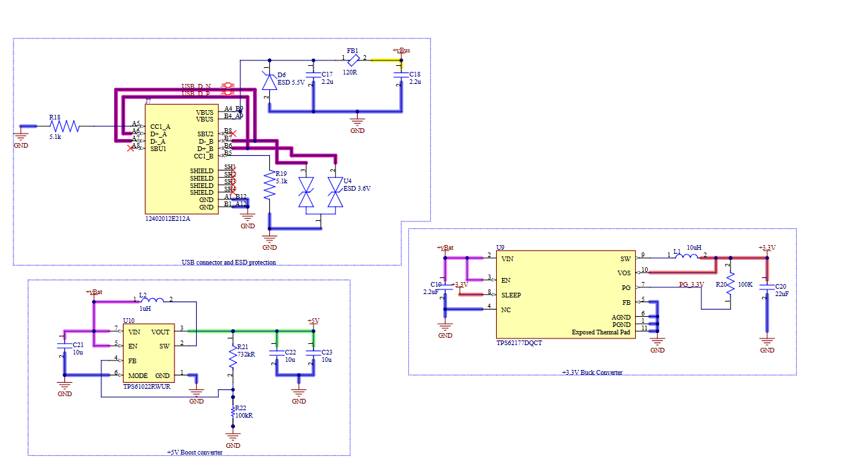868x468 pixels.
Task: Click GND symbol below R18
Action: click(x=21, y=140)
